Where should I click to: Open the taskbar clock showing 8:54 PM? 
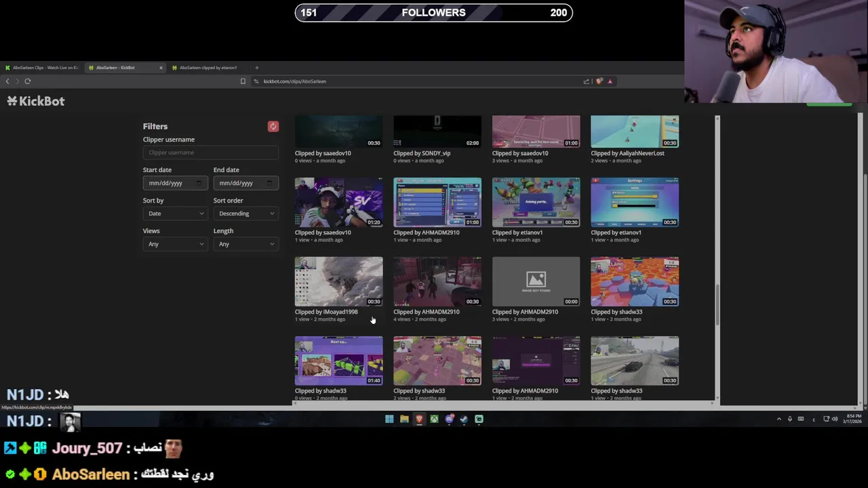point(854,418)
